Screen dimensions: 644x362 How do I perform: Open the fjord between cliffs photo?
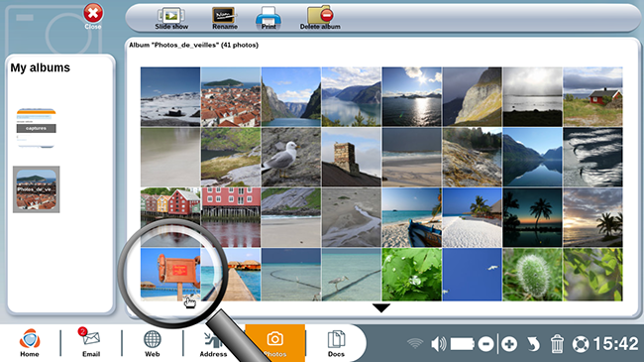click(x=291, y=96)
